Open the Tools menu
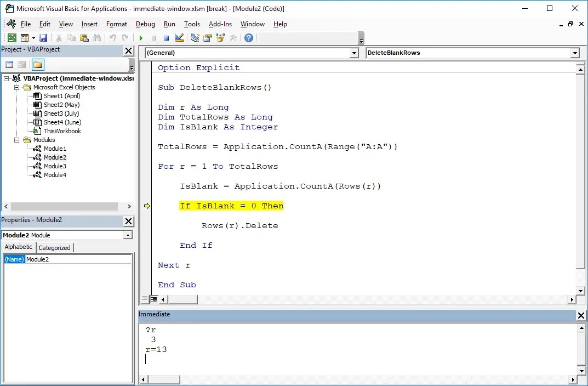This screenshot has height=386, width=588. coord(192,24)
